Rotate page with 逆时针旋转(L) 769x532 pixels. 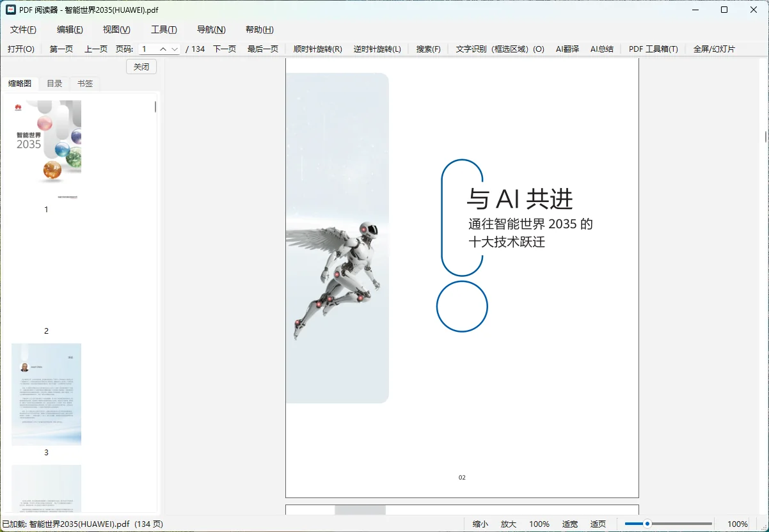click(x=377, y=49)
